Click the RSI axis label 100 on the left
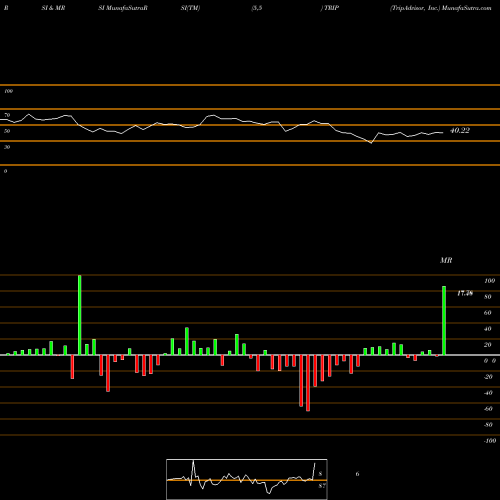Screen dimensions: 500x500 (8, 91)
